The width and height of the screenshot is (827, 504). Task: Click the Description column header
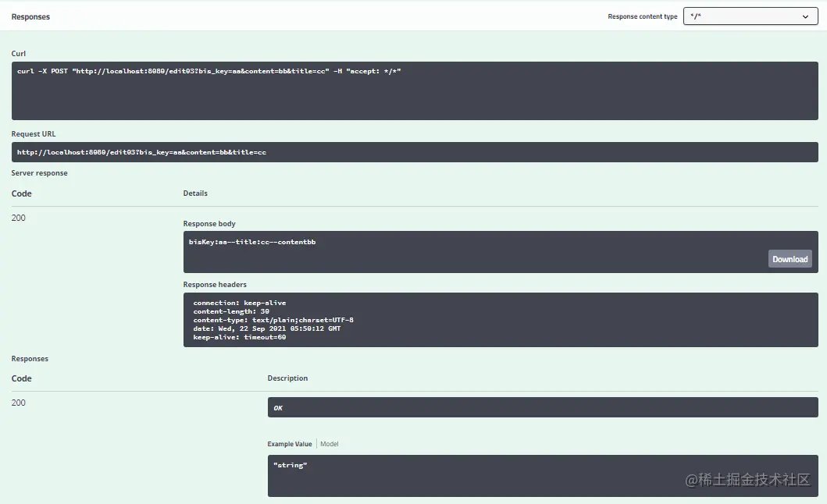287,378
